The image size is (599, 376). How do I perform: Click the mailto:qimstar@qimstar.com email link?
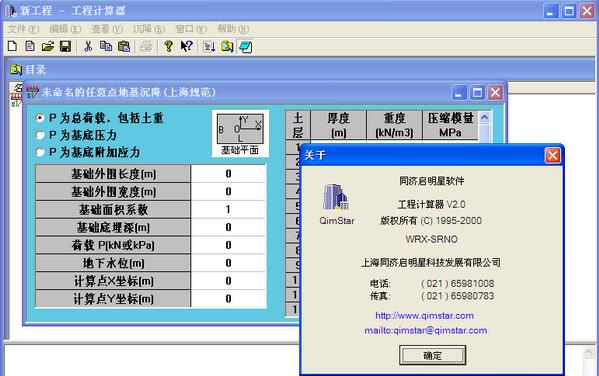pos(426,331)
